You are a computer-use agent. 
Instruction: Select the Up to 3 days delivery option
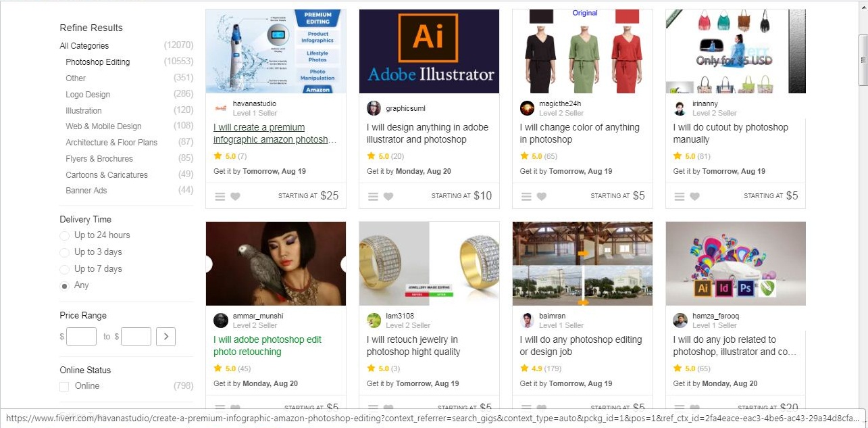point(64,252)
